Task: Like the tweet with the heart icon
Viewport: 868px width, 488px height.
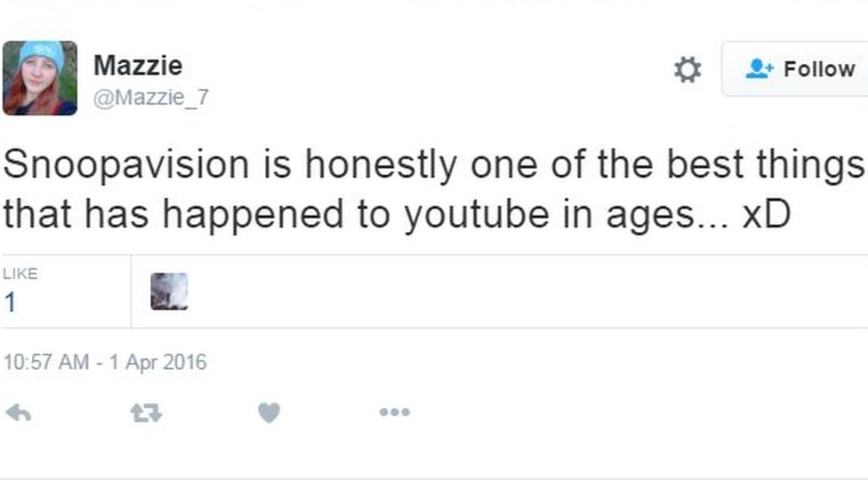Action: (269, 412)
